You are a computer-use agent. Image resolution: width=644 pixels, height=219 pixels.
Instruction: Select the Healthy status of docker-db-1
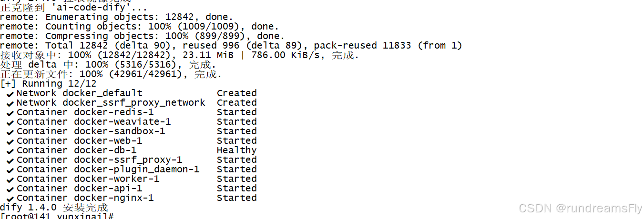pyautogui.click(x=237, y=150)
